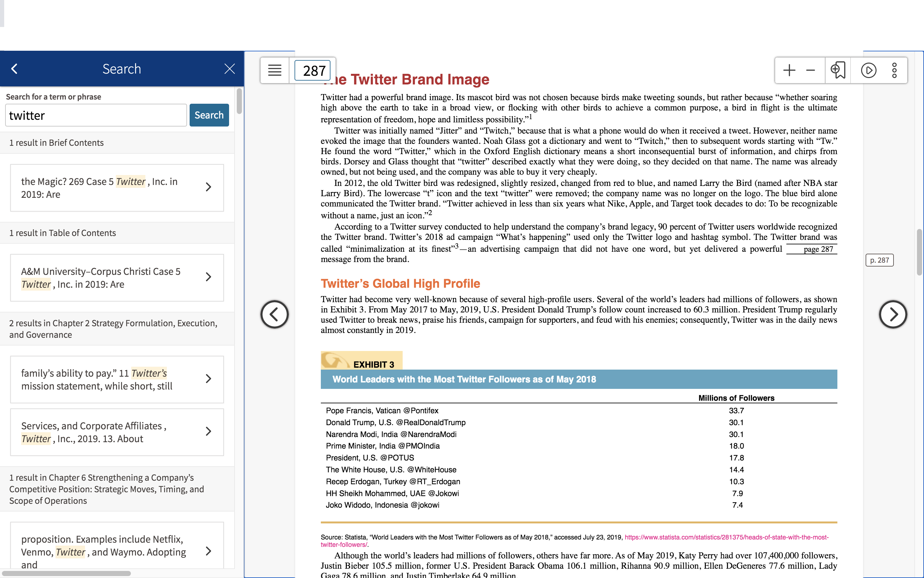
Task: Open the Netflix, Venmo, Twitter result
Action: [117, 545]
